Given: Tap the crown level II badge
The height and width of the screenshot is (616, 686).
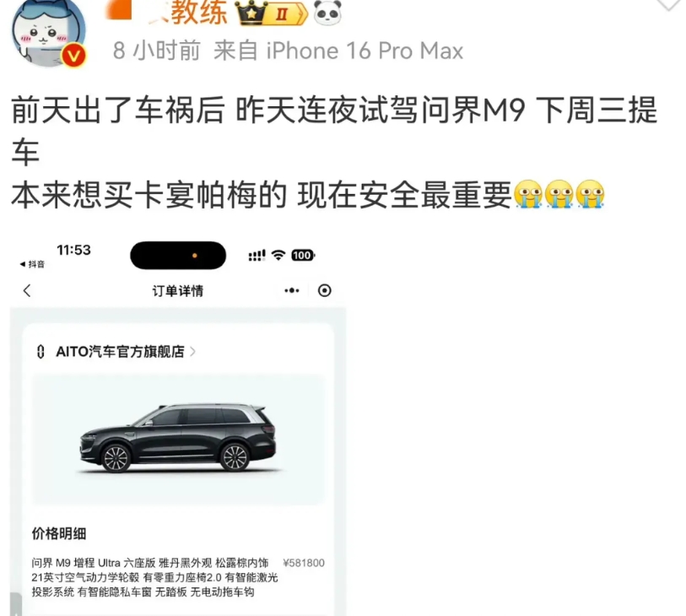Looking at the screenshot, I should (x=272, y=14).
